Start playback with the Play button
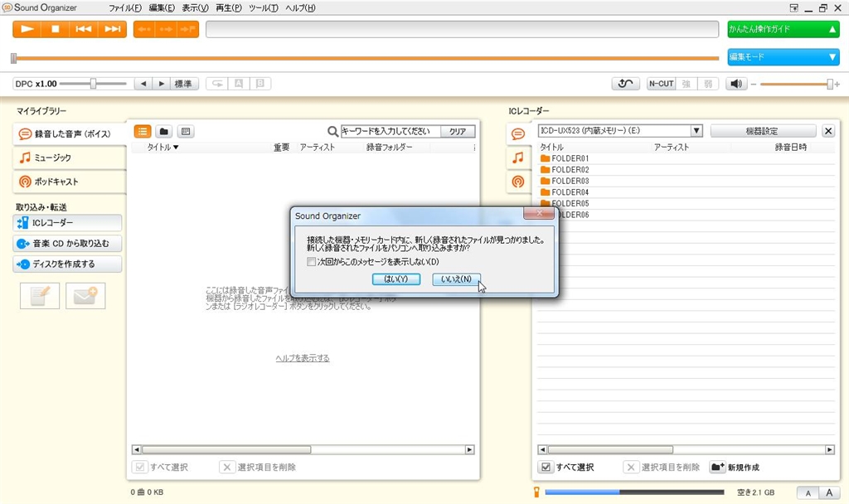The height and width of the screenshot is (504, 849). (27, 29)
